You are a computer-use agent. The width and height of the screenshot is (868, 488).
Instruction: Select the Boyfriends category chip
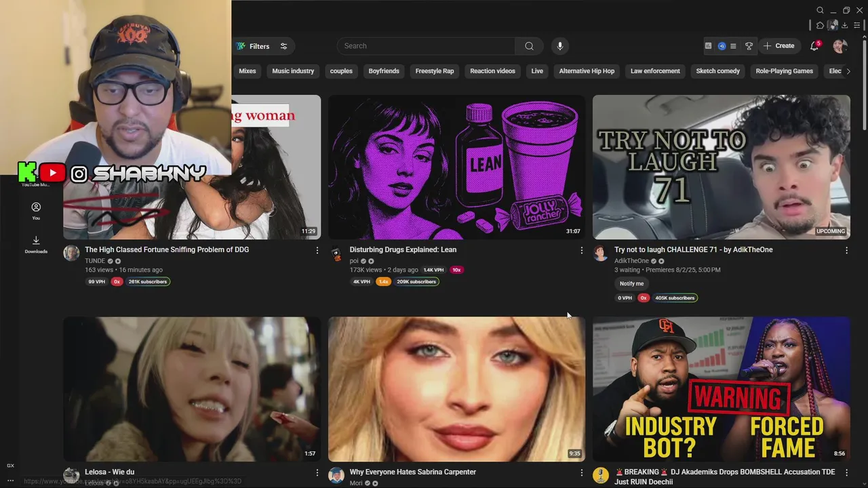[384, 71]
